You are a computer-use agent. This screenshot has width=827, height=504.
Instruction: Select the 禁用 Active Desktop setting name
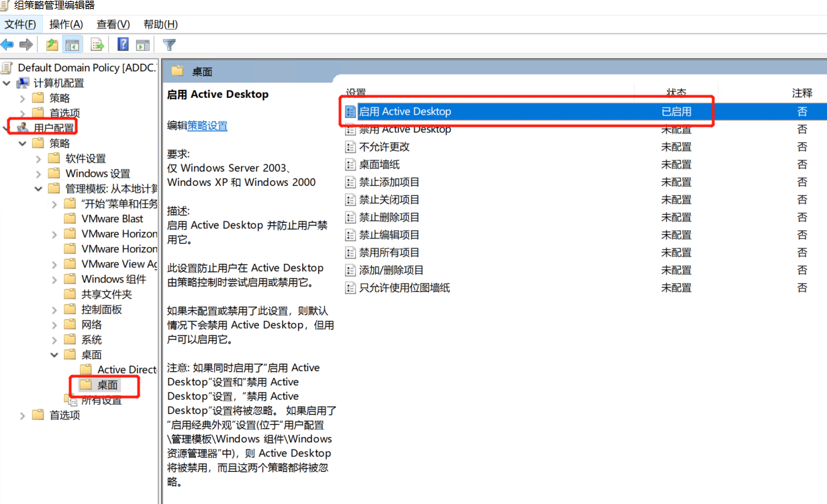[405, 129]
